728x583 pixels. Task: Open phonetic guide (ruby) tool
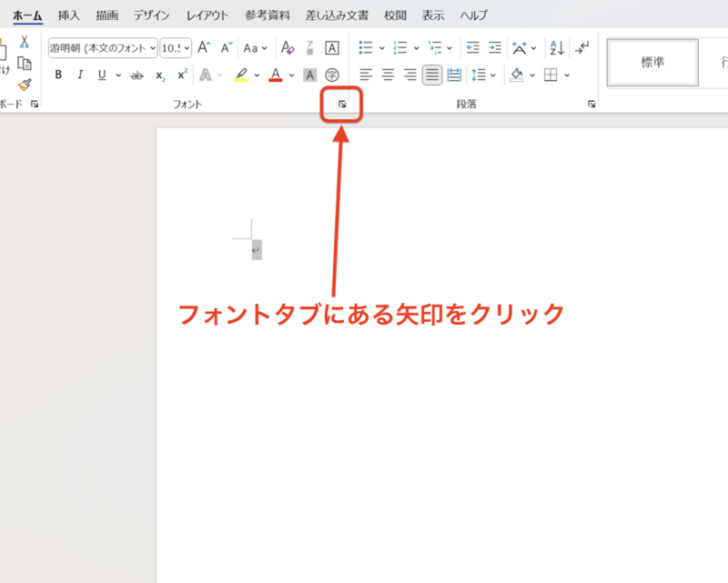tap(309, 48)
